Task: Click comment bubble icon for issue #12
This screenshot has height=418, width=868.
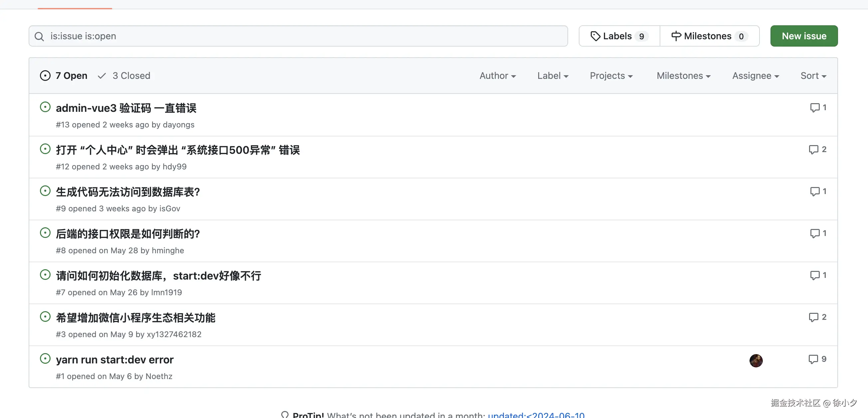Action: pyautogui.click(x=813, y=149)
